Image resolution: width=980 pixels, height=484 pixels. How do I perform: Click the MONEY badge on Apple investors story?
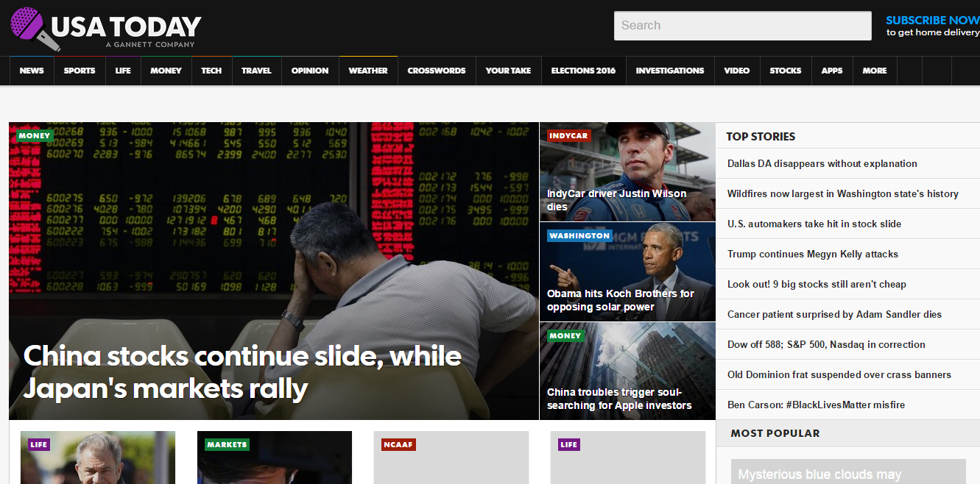coord(565,335)
